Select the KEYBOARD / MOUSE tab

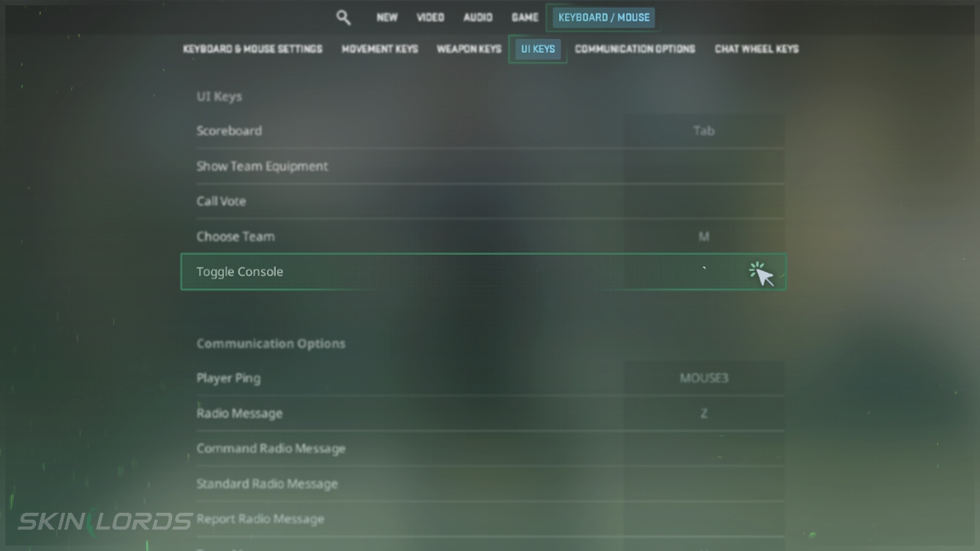click(x=603, y=18)
